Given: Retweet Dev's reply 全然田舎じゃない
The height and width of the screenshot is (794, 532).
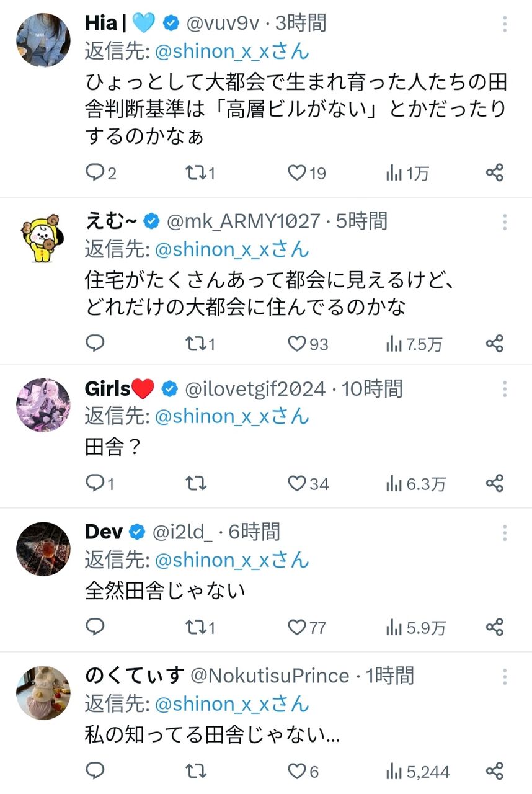Looking at the screenshot, I should pos(201,628).
